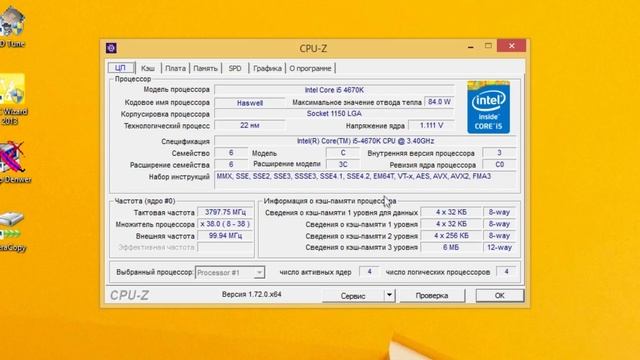Select the Графика tab

point(267,68)
